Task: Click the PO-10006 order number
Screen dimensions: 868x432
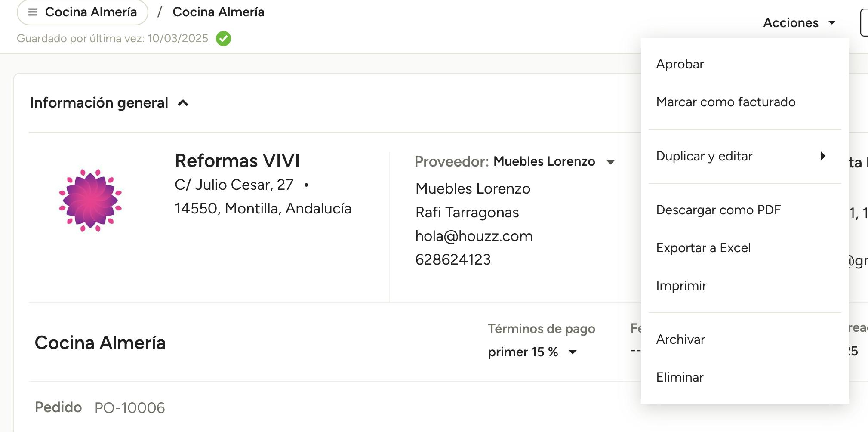Action: [x=129, y=408]
